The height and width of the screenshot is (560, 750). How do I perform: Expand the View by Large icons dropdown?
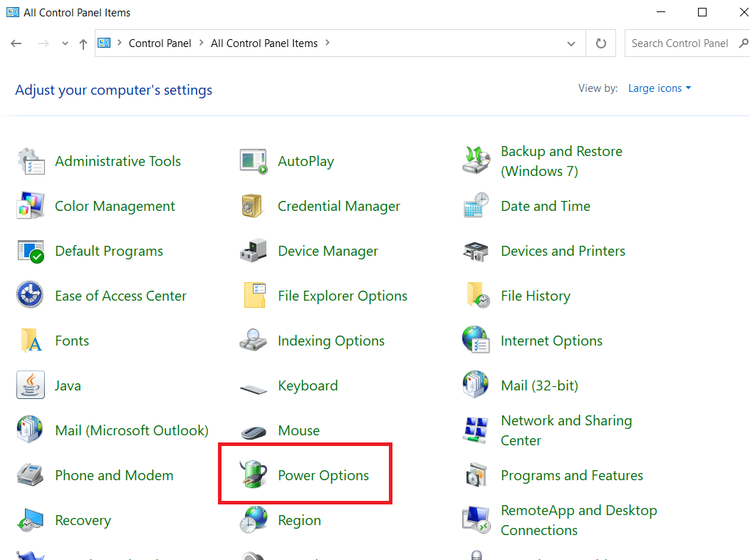pos(660,88)
